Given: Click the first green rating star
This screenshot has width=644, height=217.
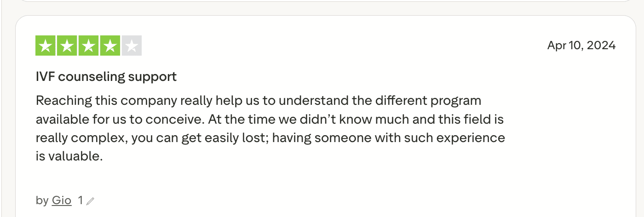Looking at the screenshot, I should tap(46, 46).
